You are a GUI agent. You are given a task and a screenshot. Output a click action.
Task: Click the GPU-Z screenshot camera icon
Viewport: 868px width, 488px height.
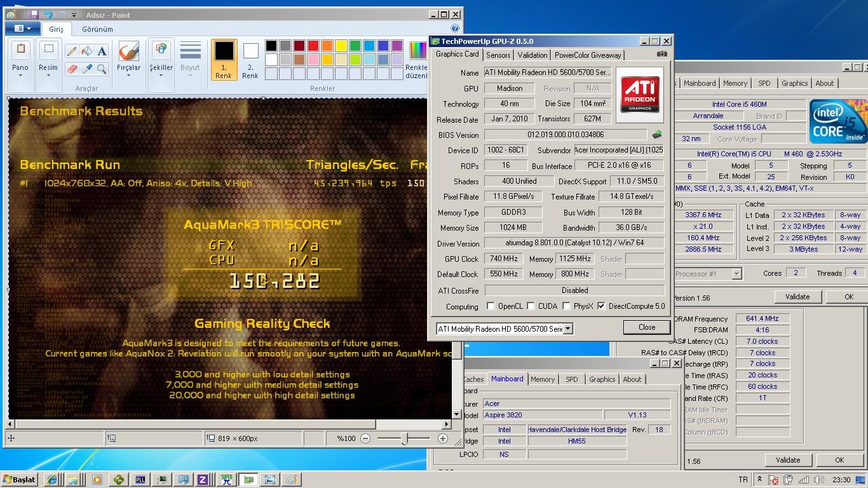click(x=662, y=54)
